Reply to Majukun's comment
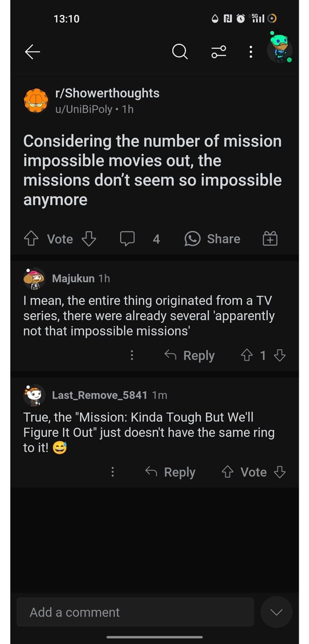 pos(190,355)
